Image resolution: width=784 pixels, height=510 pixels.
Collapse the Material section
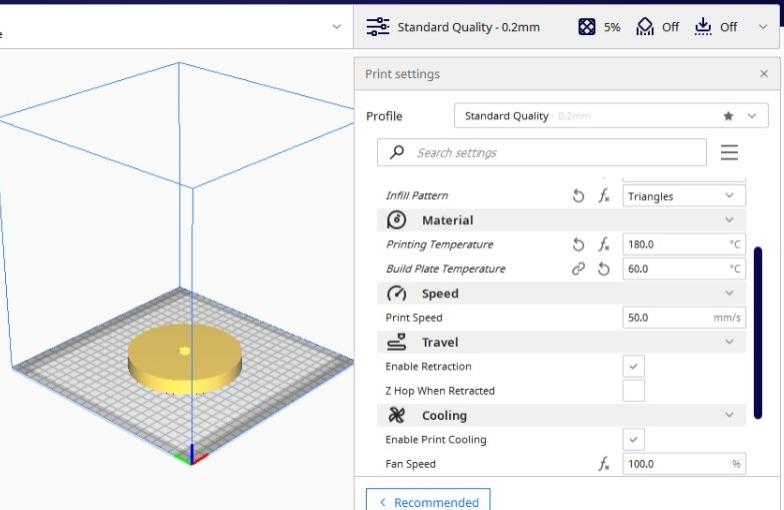click(x=729, y=220)
